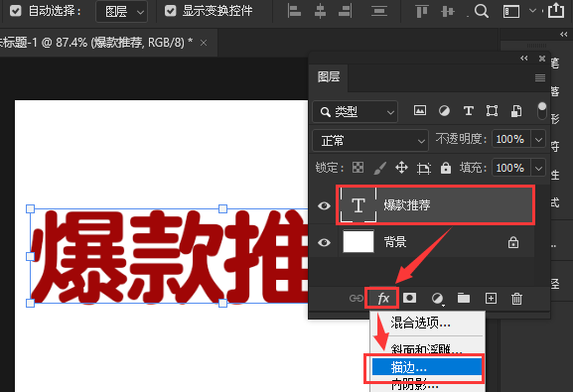Collapse right dock panels double-arrow

pos(563,35)
